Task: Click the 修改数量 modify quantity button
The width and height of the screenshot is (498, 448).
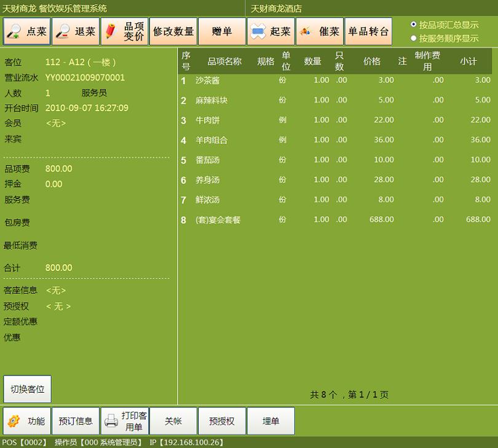Action: coord(173,31)
